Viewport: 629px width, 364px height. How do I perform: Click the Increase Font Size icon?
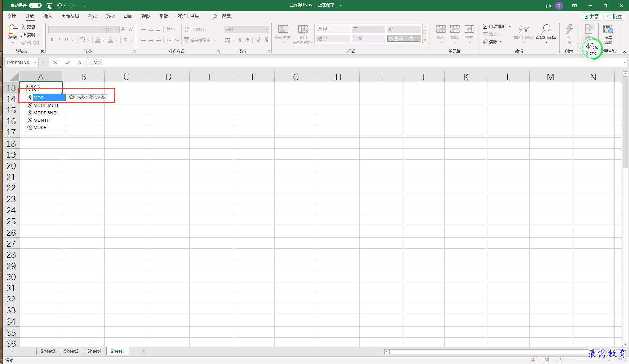click(123, 29)
